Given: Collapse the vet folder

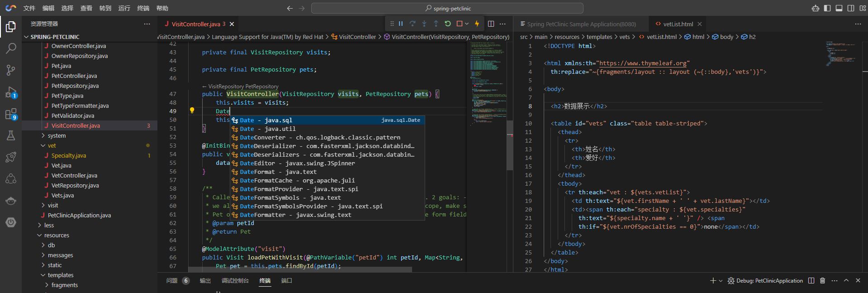Looking at the screenshot, I should click(x=52, y=146).
